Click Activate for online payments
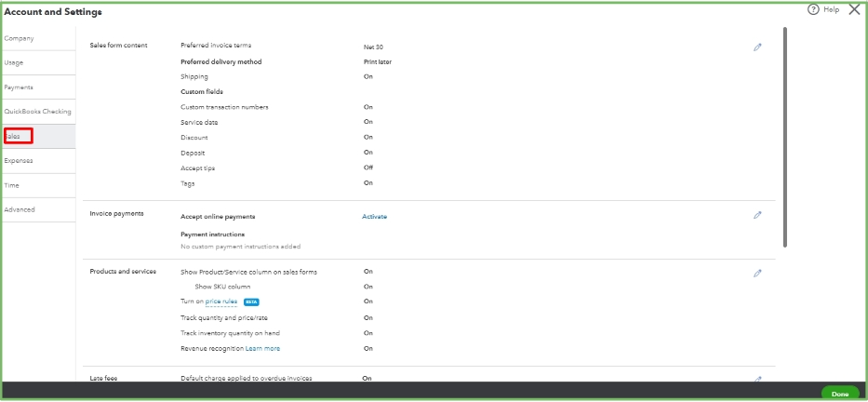 (374, 217)
